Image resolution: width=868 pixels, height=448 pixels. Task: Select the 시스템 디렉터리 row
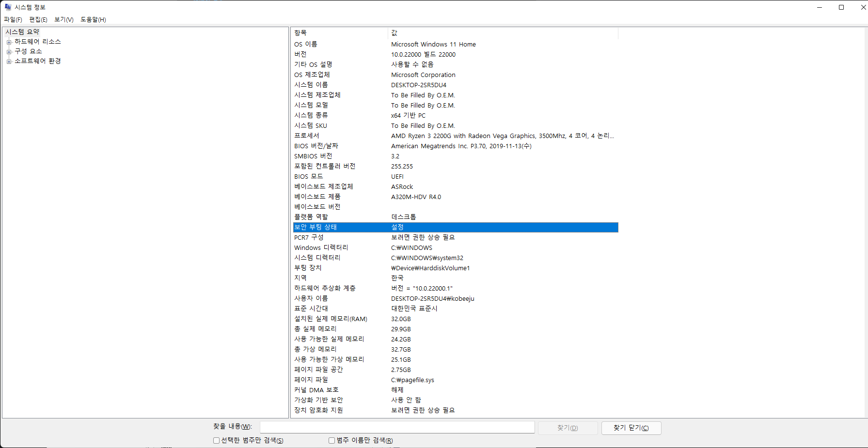(456, 258)
